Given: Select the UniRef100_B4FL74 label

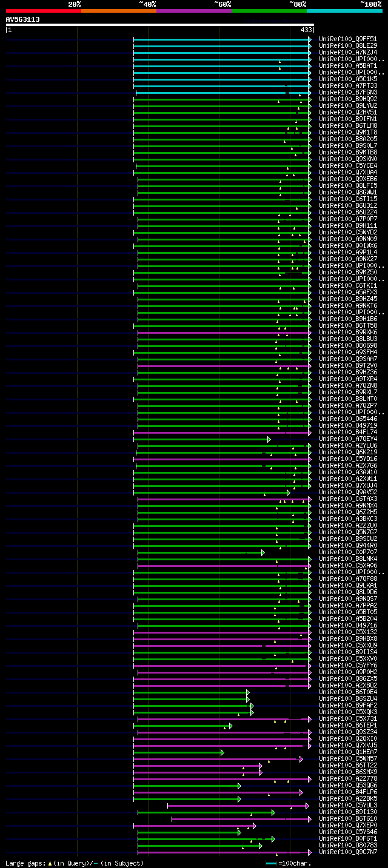Looking at the screenshot, I should pyautogui.click(x=348, y=432).
